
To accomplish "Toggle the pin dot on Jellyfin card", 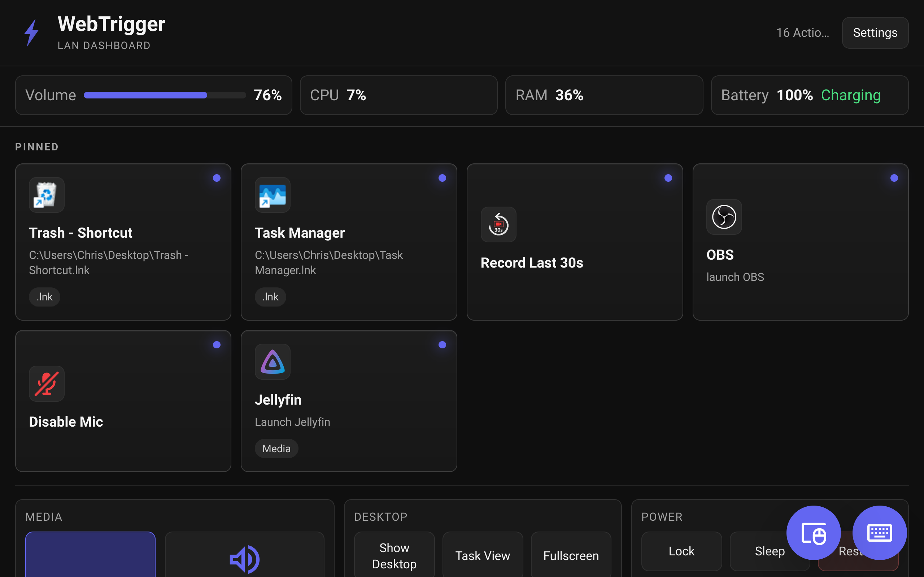I will (442, 345).
